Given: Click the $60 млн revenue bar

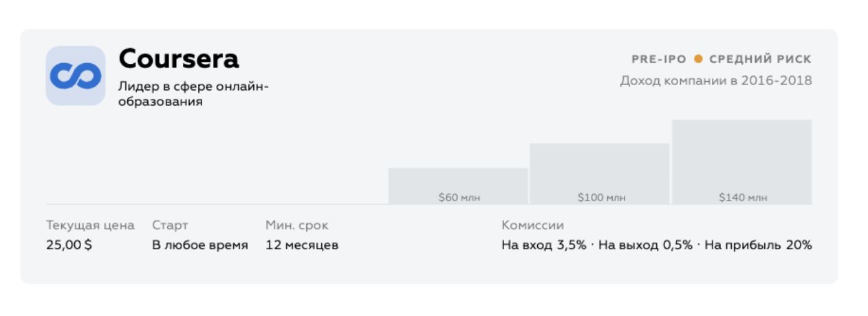Looking at the screenshot, I should click(458, 185).
